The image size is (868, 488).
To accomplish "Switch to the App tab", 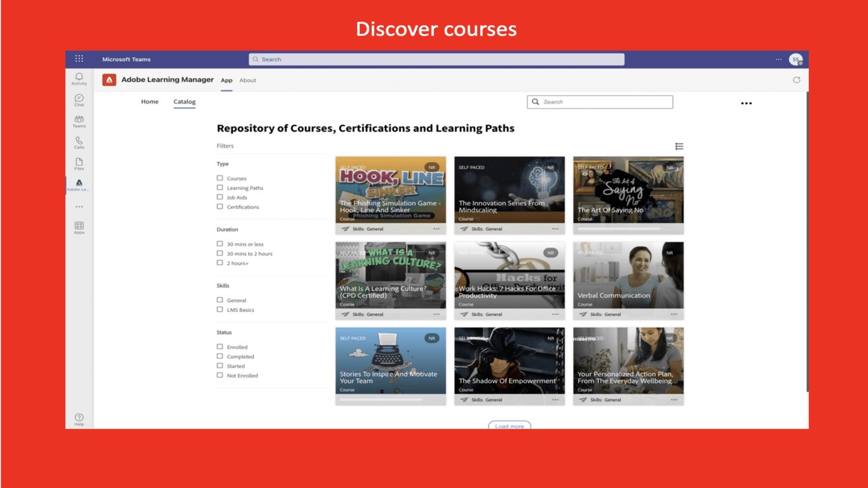I will [227, 81].
